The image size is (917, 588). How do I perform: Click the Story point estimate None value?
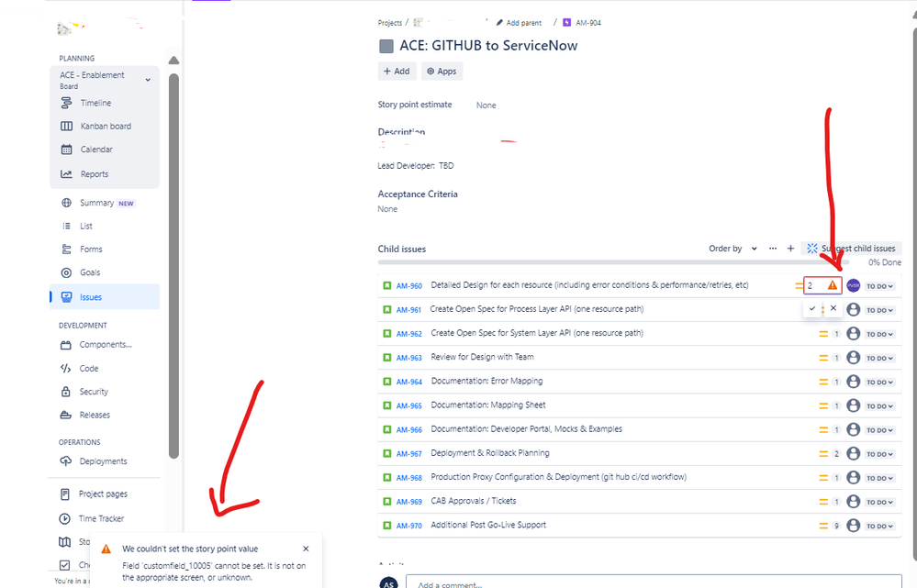(486, 105)
